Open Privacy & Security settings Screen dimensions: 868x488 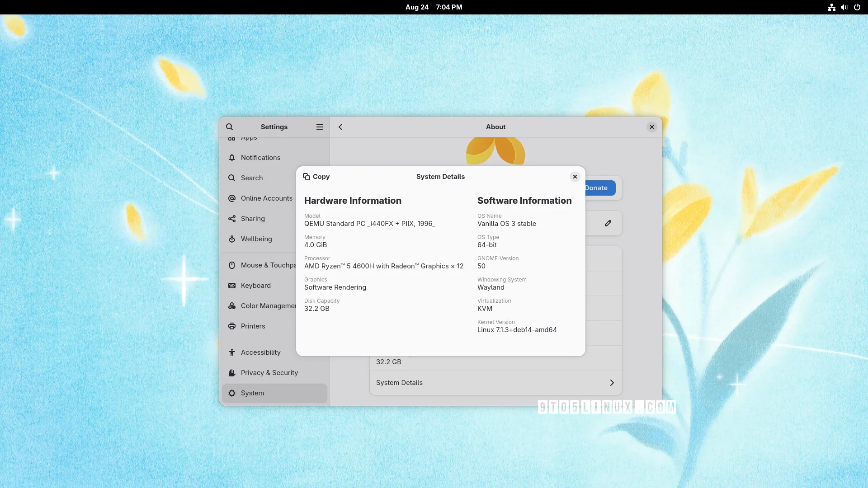274,373
